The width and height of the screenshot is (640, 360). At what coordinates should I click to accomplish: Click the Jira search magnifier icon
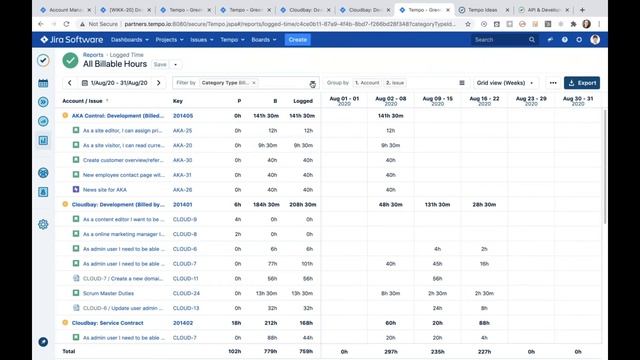click(532, 40)
